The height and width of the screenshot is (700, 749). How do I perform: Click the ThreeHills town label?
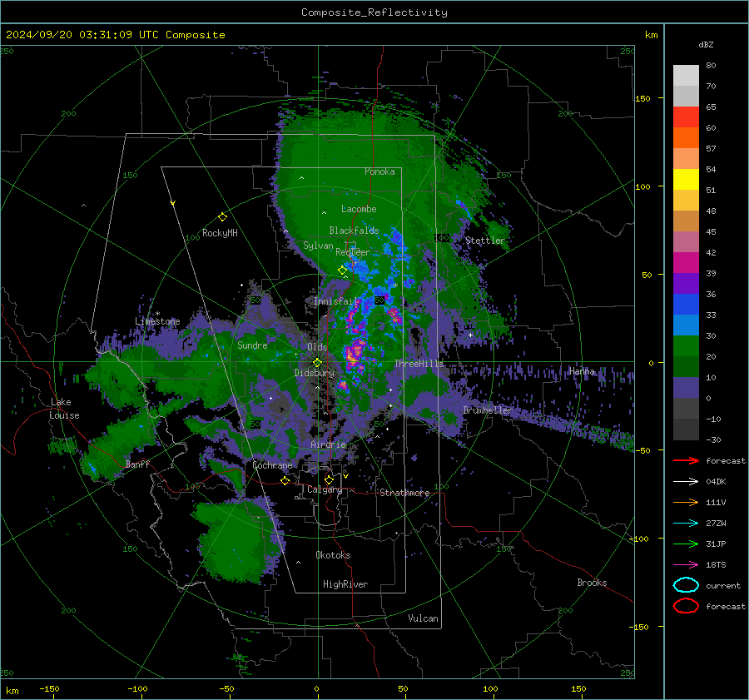[x=419, y=364]
